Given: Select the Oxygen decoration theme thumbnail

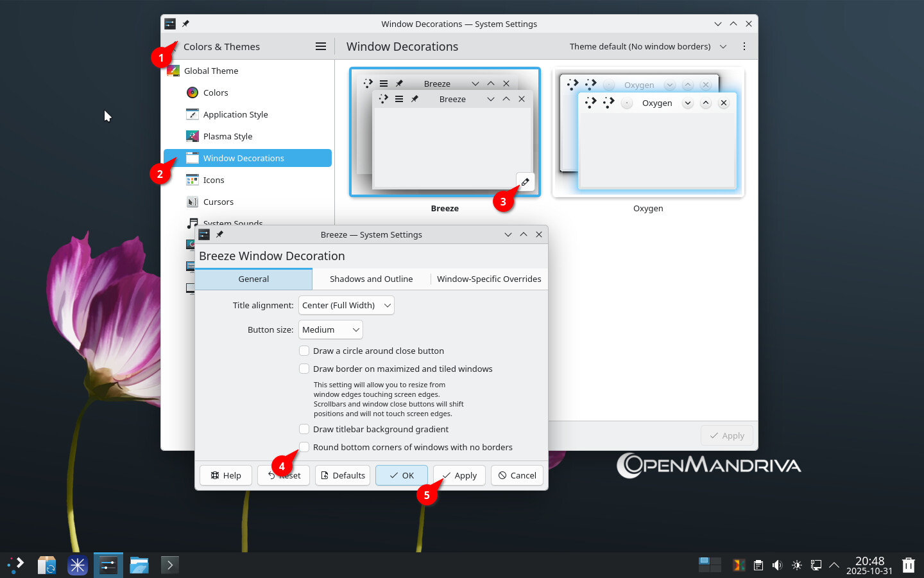Looking at the screenshot, I should (x=648, y=132).
